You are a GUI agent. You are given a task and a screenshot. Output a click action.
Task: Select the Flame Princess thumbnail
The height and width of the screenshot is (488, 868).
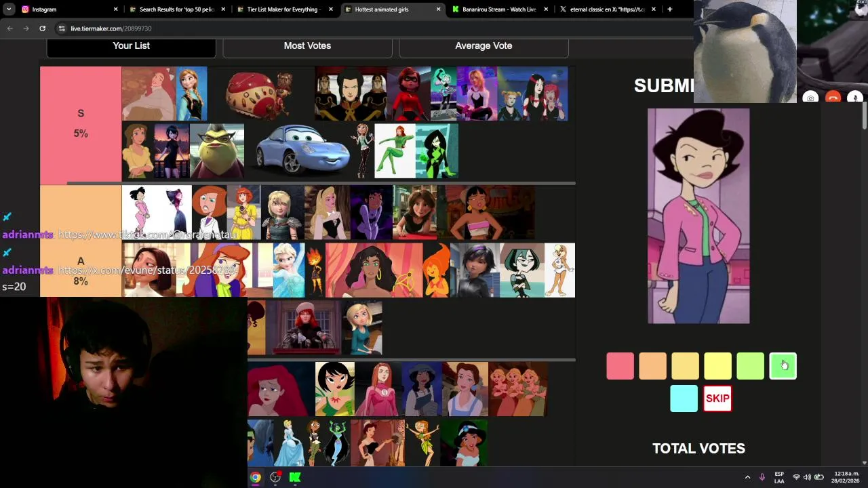(436, 270)
